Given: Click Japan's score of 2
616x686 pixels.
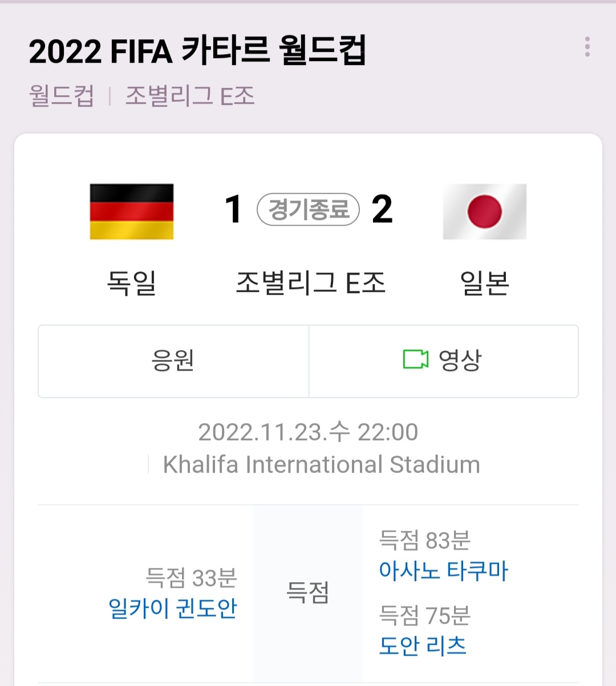Looking at the screenshot, I should (382, 209).
